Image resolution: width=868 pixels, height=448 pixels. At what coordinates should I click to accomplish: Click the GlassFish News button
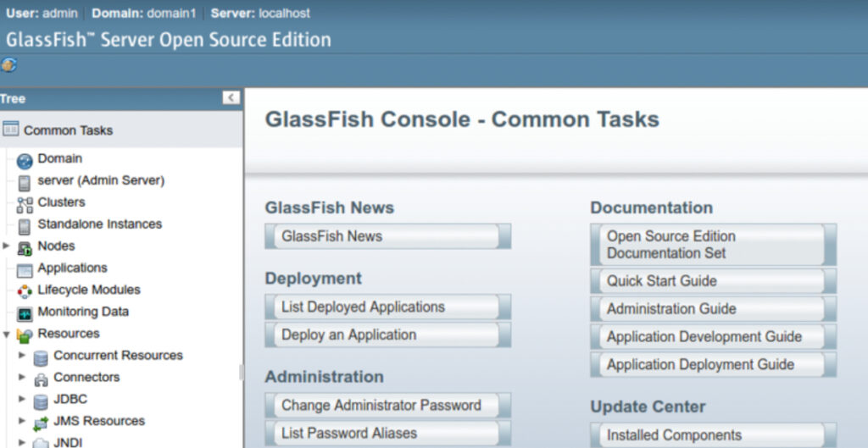[x=387, y=236]
